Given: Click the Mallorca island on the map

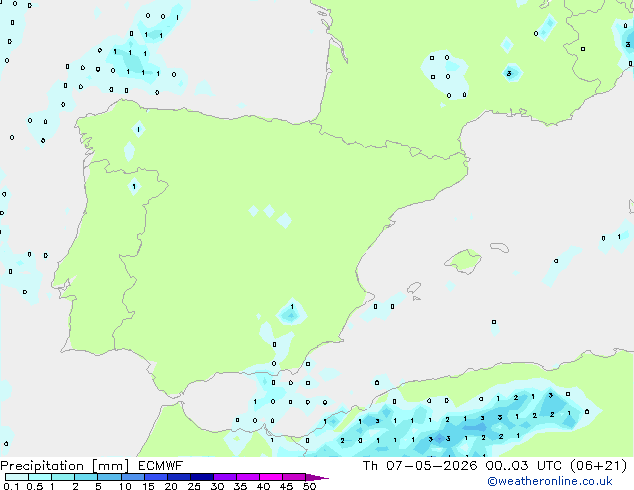Looking at the screenshot, I should [463, 261].
